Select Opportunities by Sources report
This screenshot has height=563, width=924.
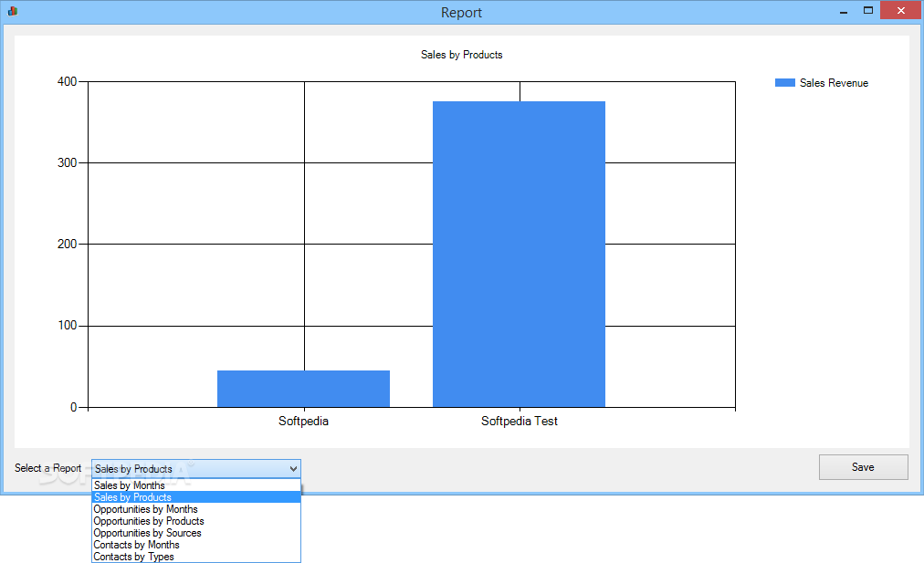point(196,532)
